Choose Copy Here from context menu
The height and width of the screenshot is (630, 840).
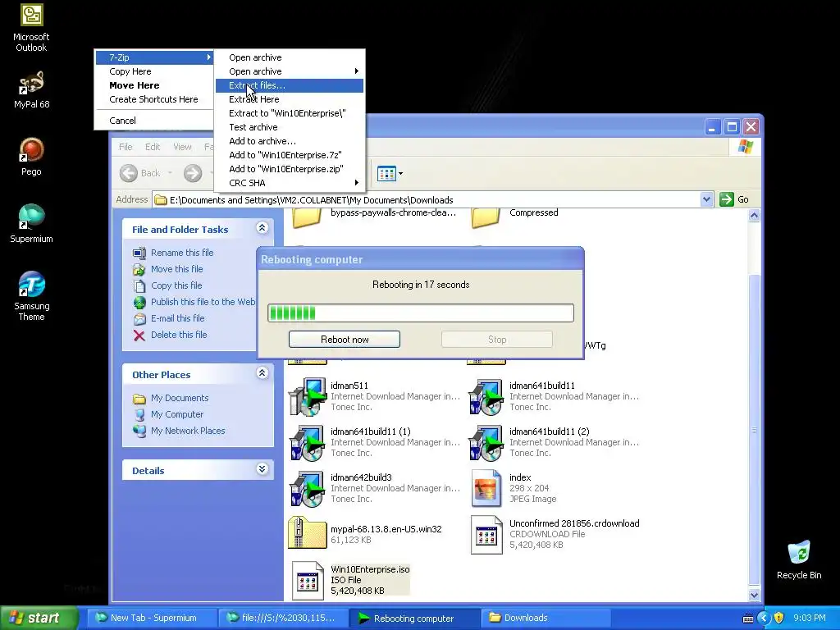point(153,71)
